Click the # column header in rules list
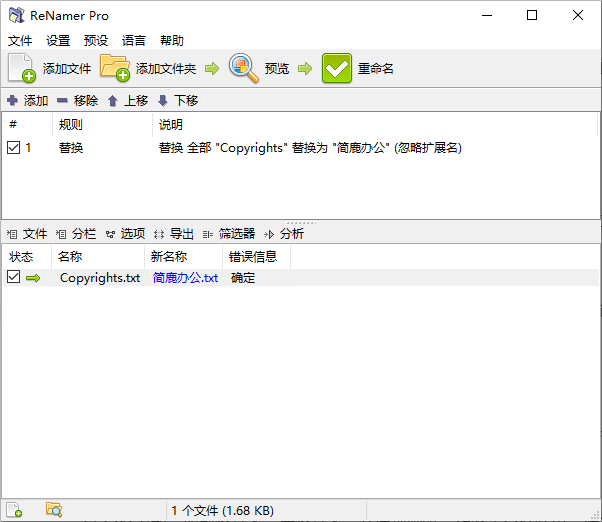This screenshot has height=522, width=602. point(27,124)
